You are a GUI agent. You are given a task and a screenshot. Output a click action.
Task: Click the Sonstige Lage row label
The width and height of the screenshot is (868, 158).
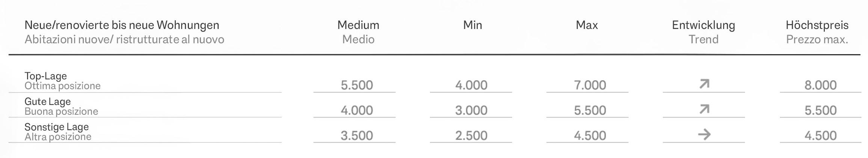click(x=57, y=127)
